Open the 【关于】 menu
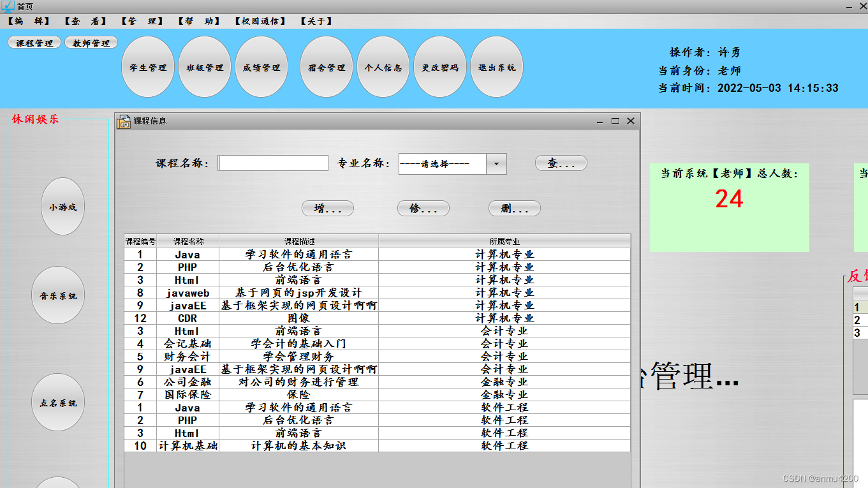 pos(316,21)
